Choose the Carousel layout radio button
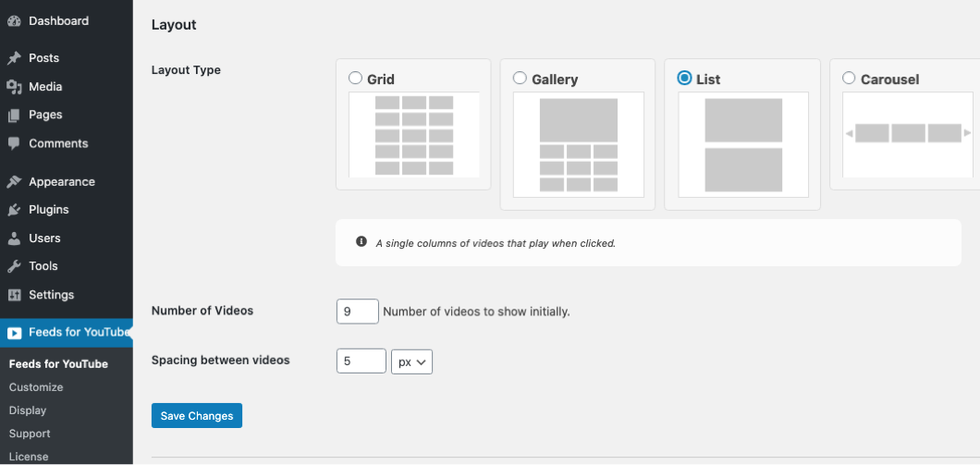980x465 pixels. tap(849, 79)
